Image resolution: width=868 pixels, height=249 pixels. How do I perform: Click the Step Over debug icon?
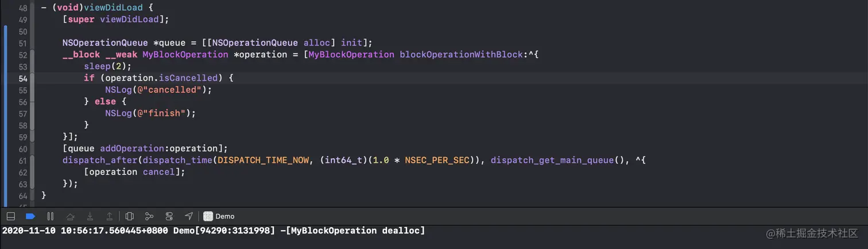tap(70, 216)
